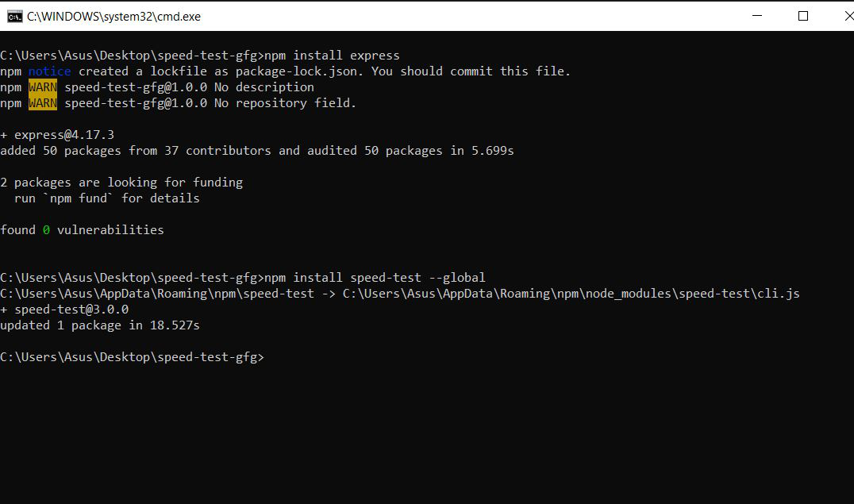Click the blue 'notice' word

pyautogui.click(x=49, y=71)
